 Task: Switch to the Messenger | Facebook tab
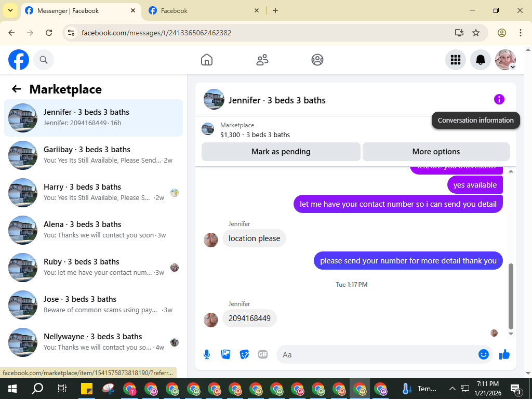click(82, 10)
